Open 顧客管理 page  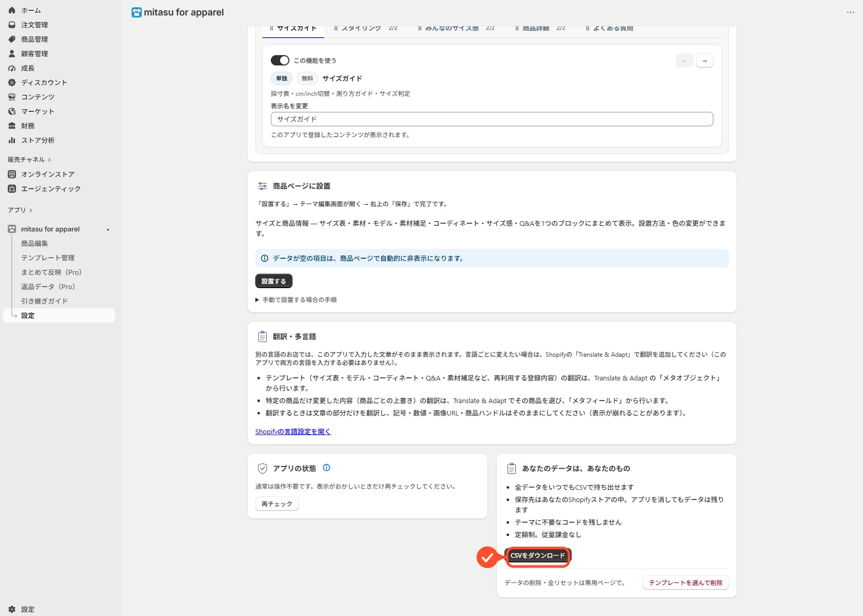[34, 54]
